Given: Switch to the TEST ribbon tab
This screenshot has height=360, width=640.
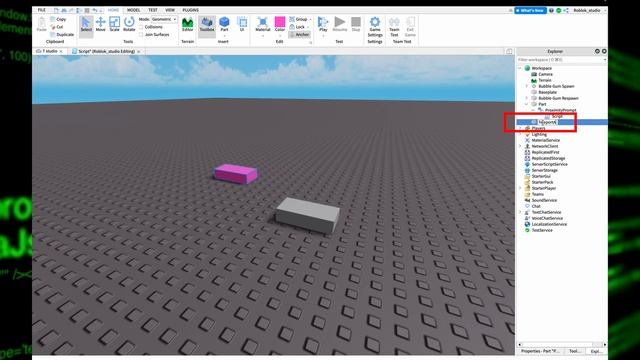Looking at the screenshot, I should pos(153,10).
